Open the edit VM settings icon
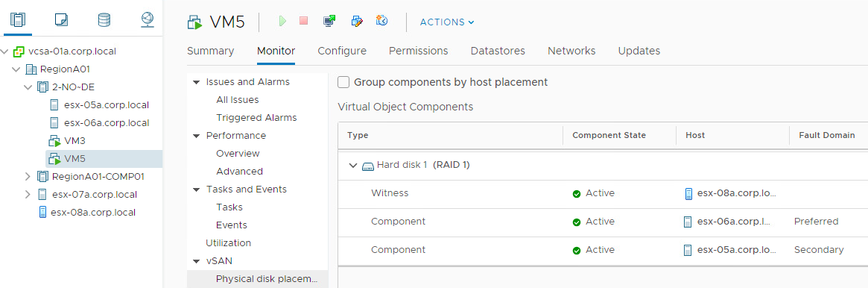Image resolution: width=868 pixels, height=288 pixels. click(357, 21)
